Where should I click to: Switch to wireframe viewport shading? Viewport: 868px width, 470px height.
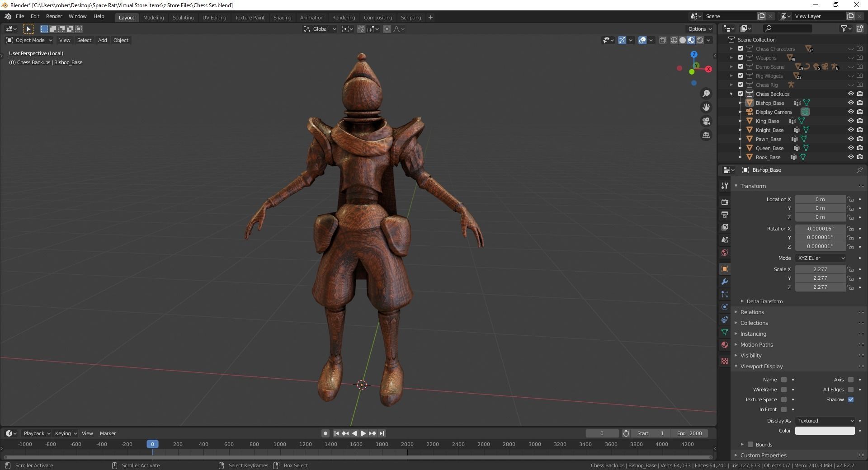click(674, 40)
